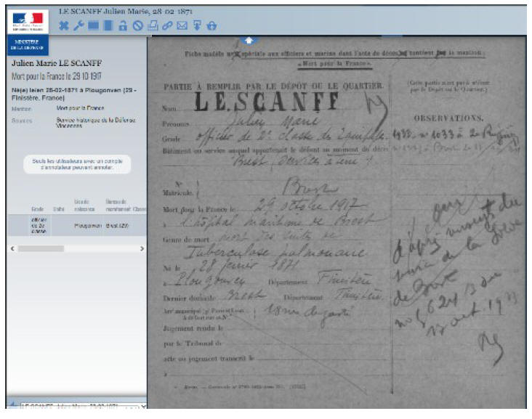Click the basket icon in toolbar
The image size is (532, 419).
click(211, 26)
